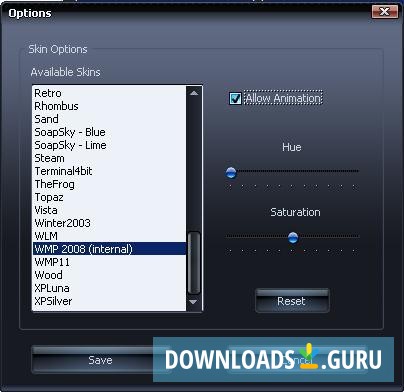Select the SoapSky - Lime skin
404x392 pixels.
point(109,145)
